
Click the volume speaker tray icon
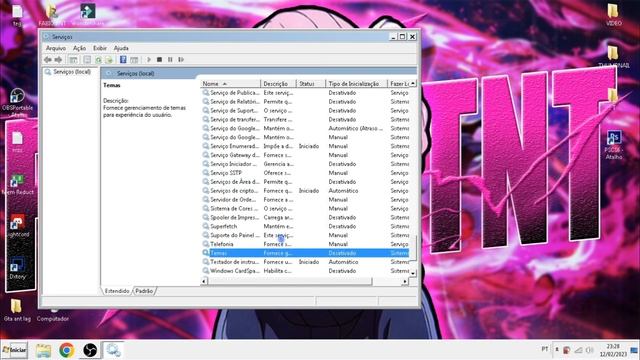tap(589, 350)
